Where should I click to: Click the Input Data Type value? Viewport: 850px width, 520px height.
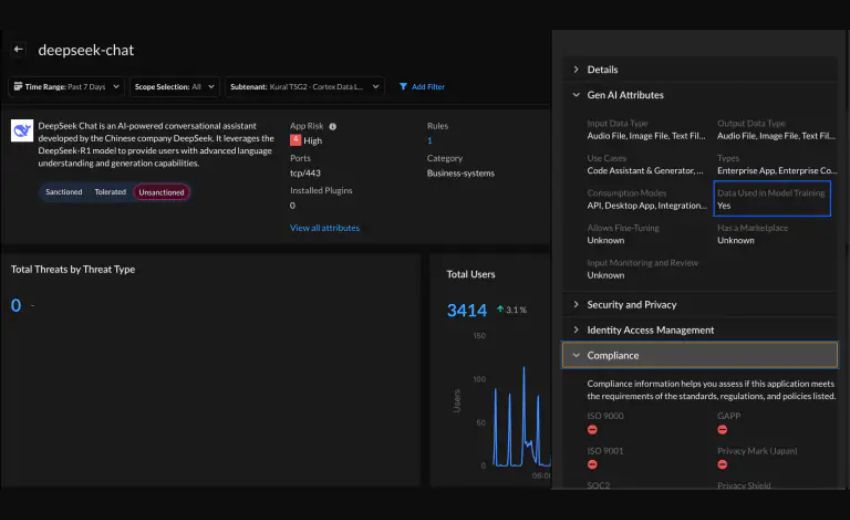point(646,136)
